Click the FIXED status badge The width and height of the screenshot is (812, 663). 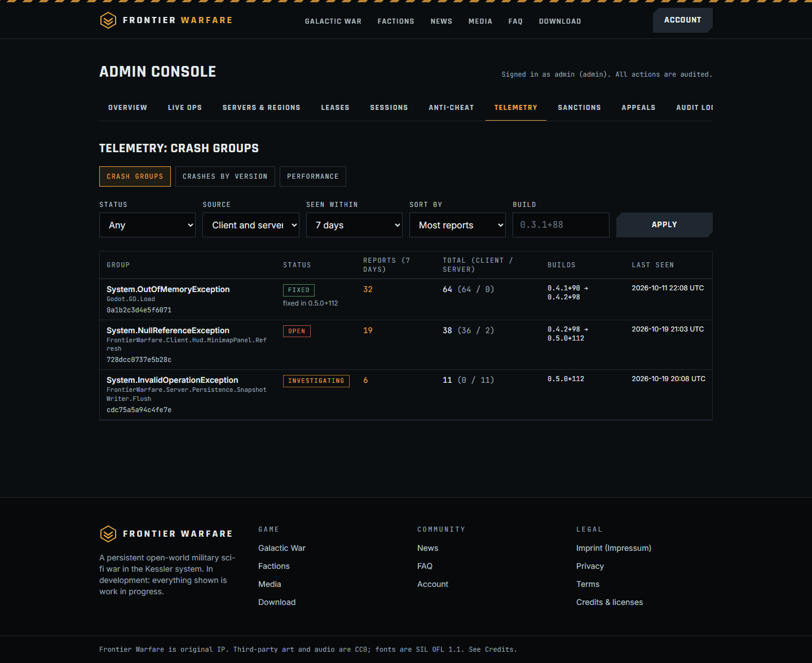point(299,290)
